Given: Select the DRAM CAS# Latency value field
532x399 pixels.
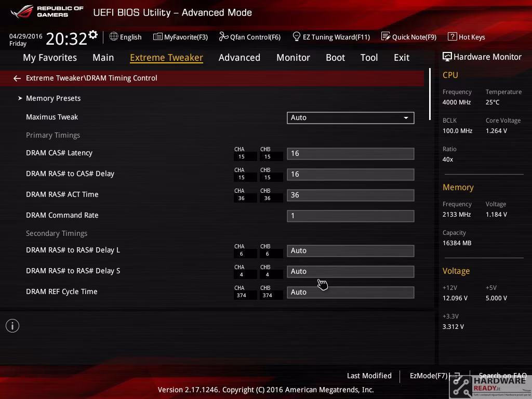Looking at the screenshot, I should pos(351,153).
